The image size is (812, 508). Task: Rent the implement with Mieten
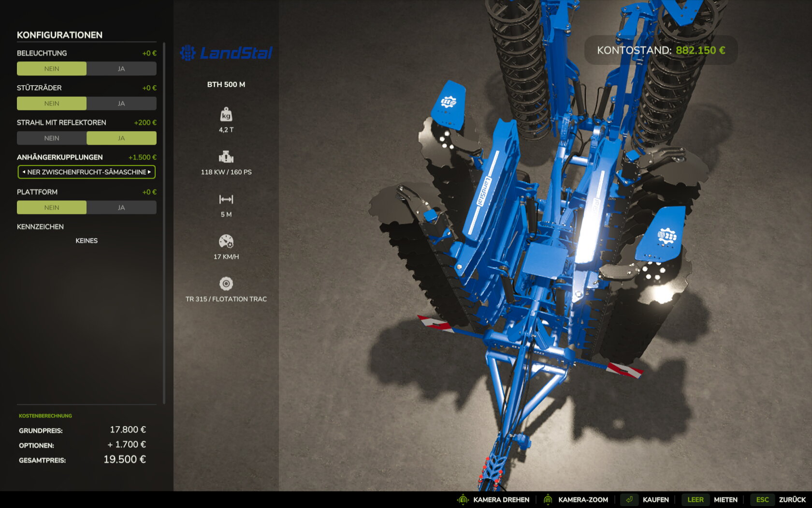pos(725,499)
